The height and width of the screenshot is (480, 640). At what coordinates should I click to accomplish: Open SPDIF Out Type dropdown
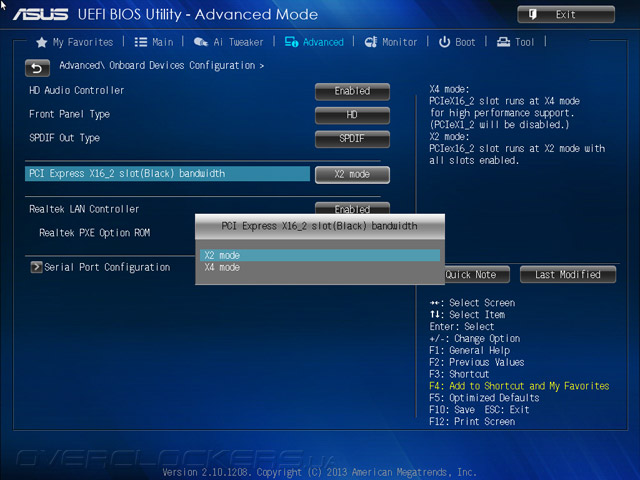pos(352,139)
